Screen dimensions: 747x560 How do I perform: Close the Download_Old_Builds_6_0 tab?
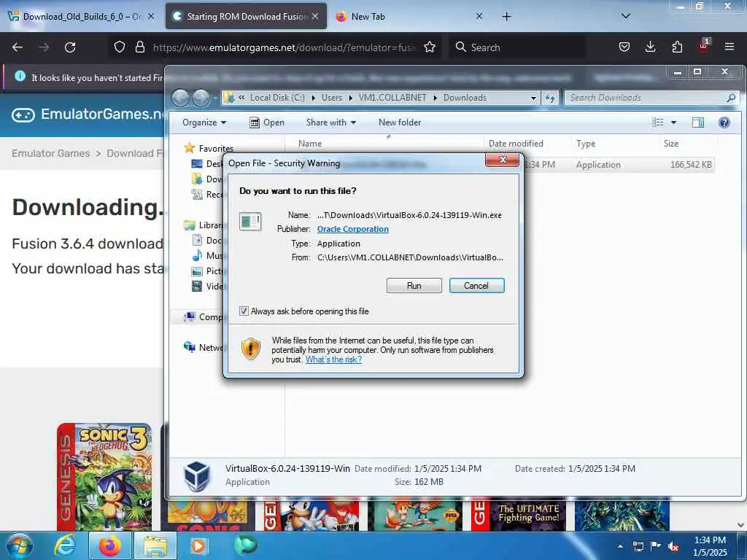pyautogui.click(x=151, y=16)
